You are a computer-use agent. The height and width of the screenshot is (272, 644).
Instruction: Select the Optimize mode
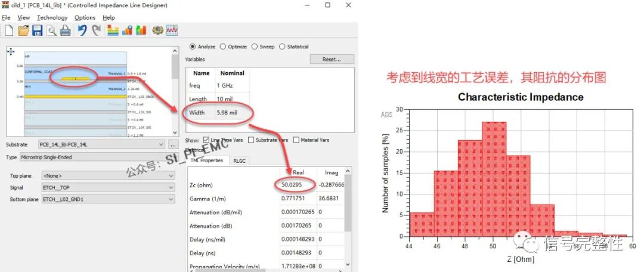[x=223, y=47]
